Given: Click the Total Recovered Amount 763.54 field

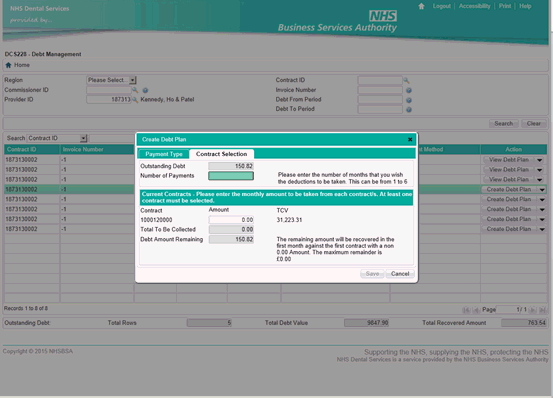Looking at the screenshot, I should (x=524, y=323).
